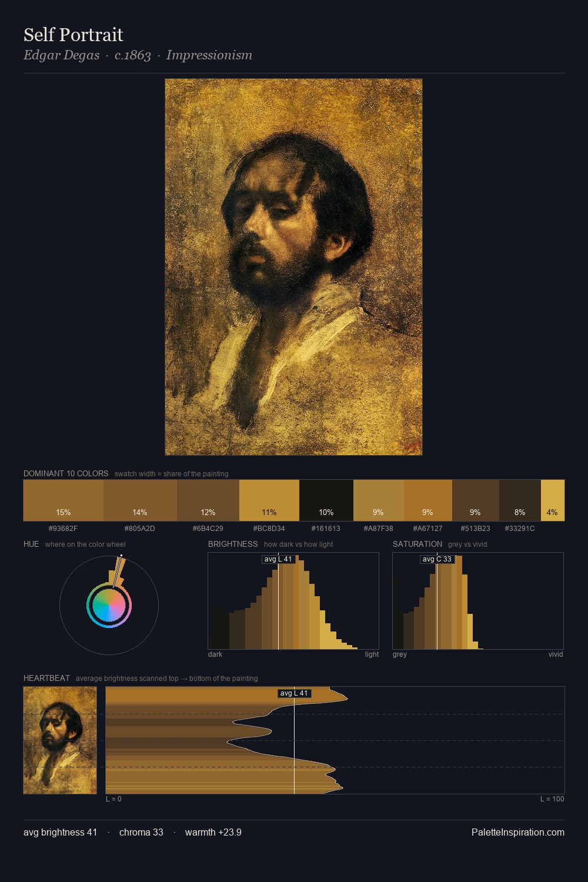Viewport: 588px width, 882px height.
Task: Click the 'avg brightness 41' footer stat
Action: (60, 832)
